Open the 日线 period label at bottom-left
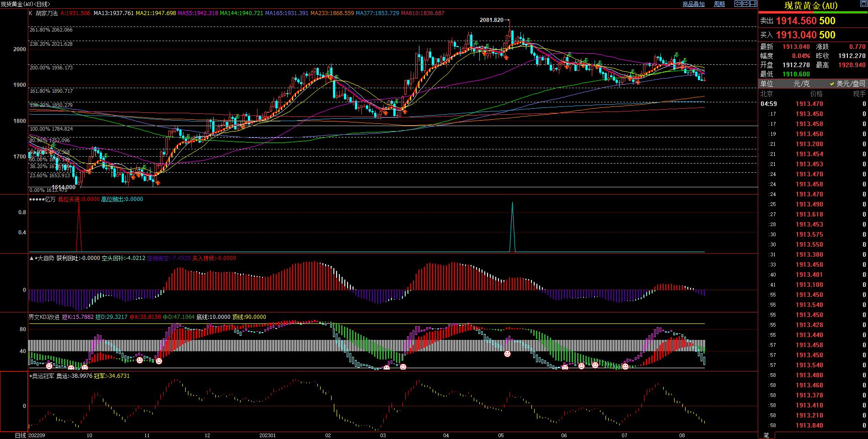Image resolution: width=868 pixels, height=439 pixels. click(21, 435)
